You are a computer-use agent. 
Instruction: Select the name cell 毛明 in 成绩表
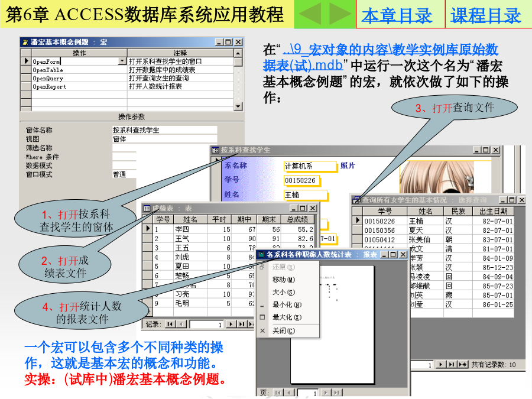coord(190,303)
